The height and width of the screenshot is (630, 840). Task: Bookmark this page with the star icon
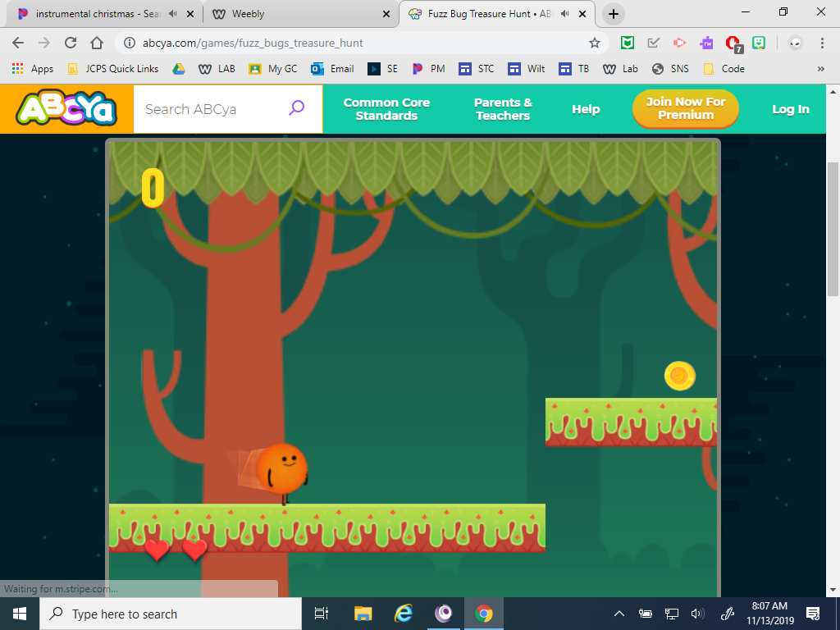click(x=595, y=43)
